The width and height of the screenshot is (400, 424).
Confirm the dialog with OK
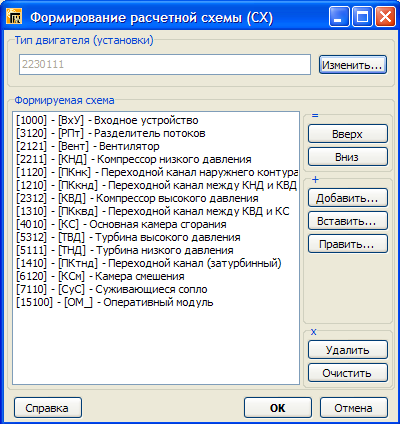pos(278,408)
